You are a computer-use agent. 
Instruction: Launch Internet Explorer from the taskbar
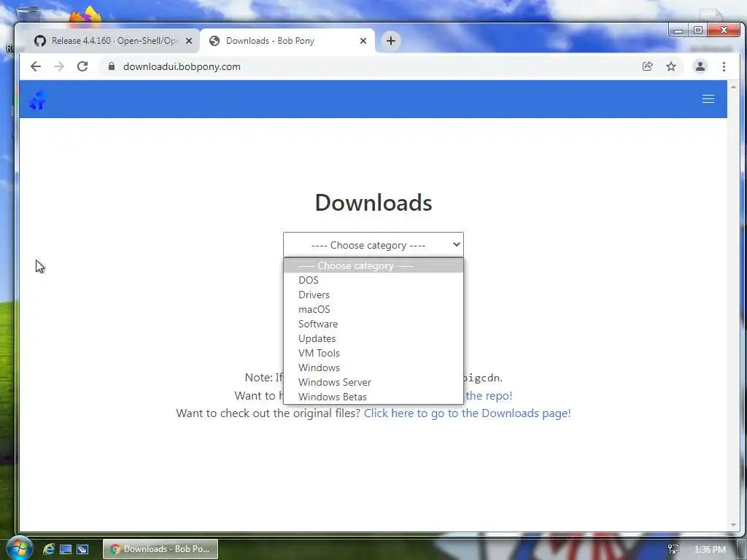49,549
